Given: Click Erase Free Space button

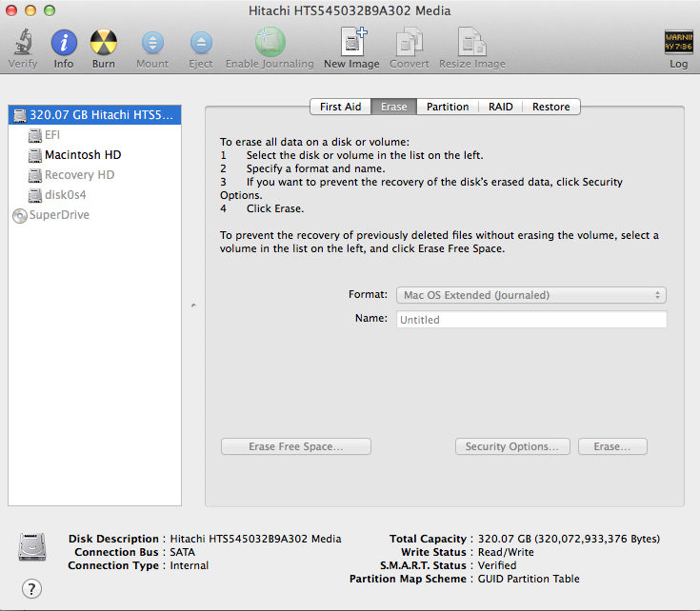Looking at the screenshot, I should click(x=296, y=446).
